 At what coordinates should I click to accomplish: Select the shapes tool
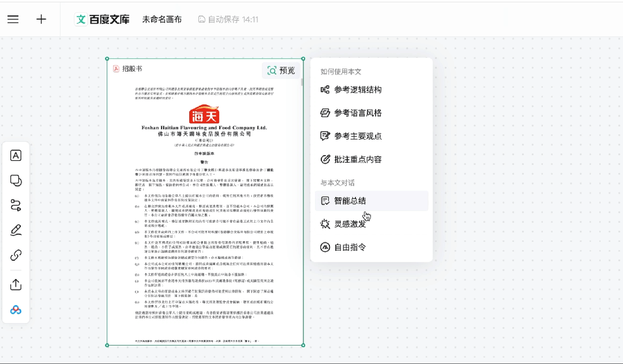point(16,181)
